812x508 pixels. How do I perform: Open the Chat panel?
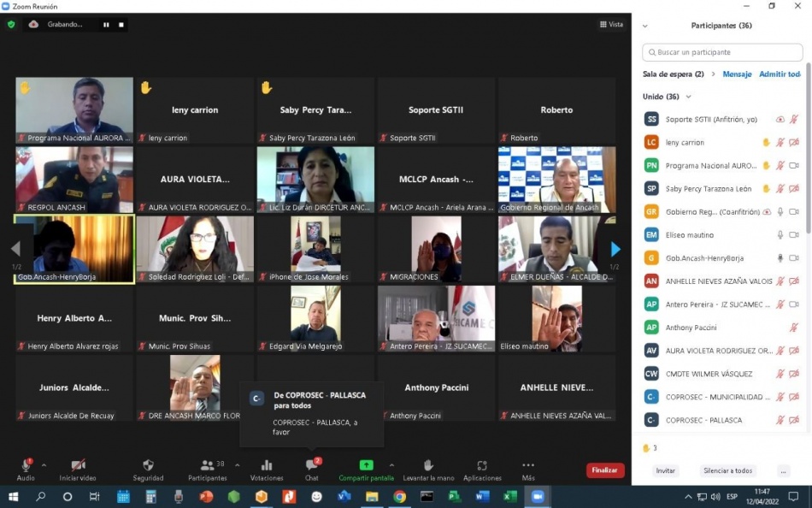(x=312, y=465)
